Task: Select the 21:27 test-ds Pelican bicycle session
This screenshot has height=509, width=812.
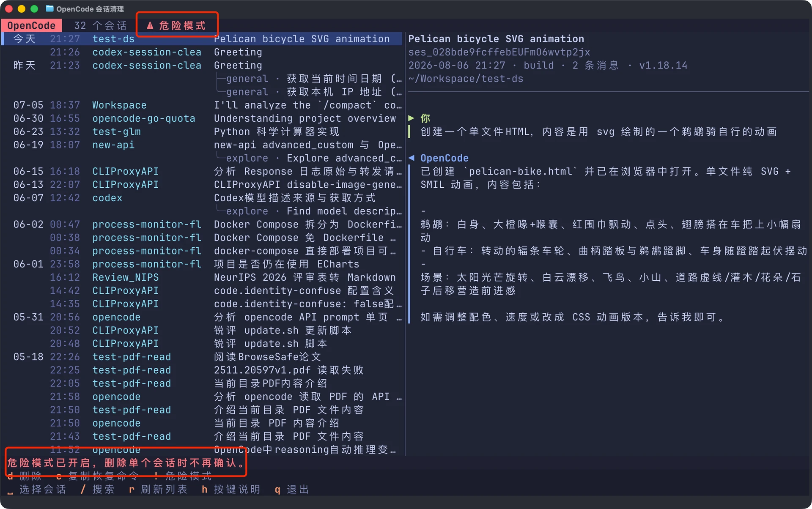Action: click(201, 39)
